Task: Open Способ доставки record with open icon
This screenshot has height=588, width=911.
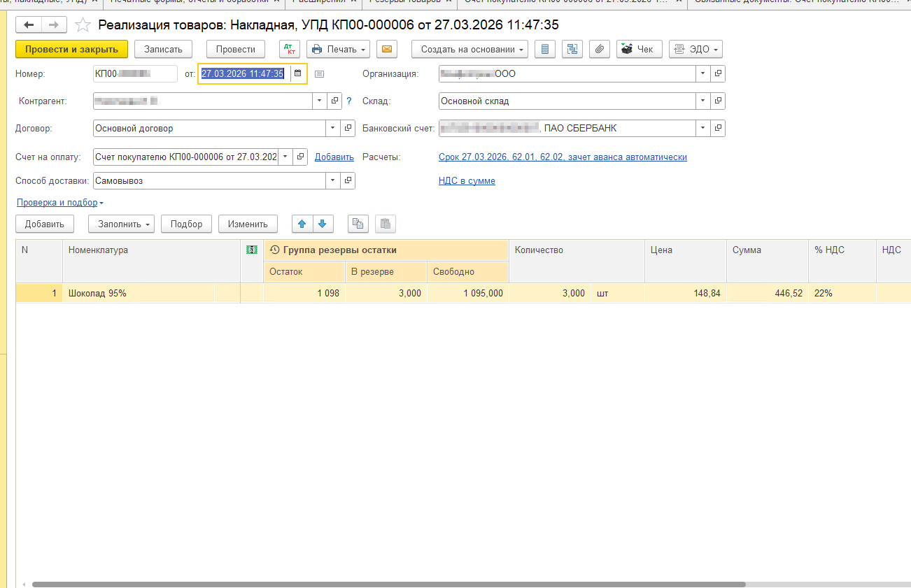Action: (348, 180)
